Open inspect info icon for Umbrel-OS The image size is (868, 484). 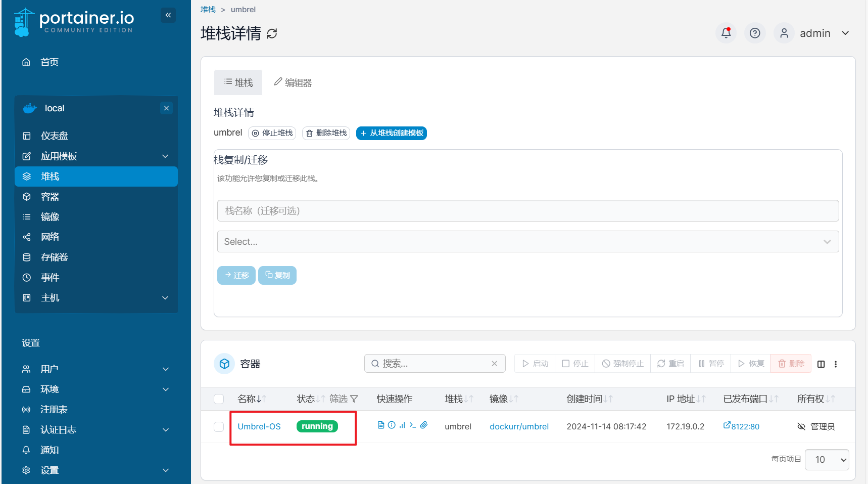pyautogui.click(x=392, y=425)
